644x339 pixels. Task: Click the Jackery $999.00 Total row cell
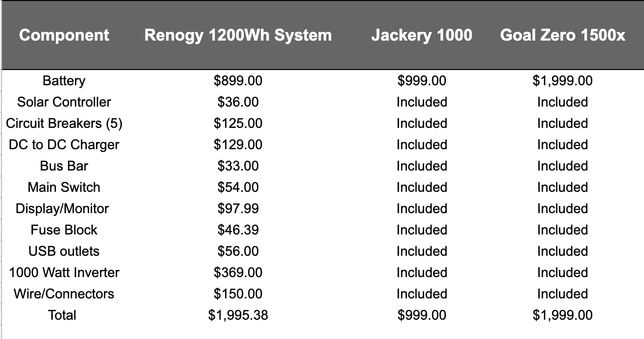pyautogui.click(x=422, y=315)
